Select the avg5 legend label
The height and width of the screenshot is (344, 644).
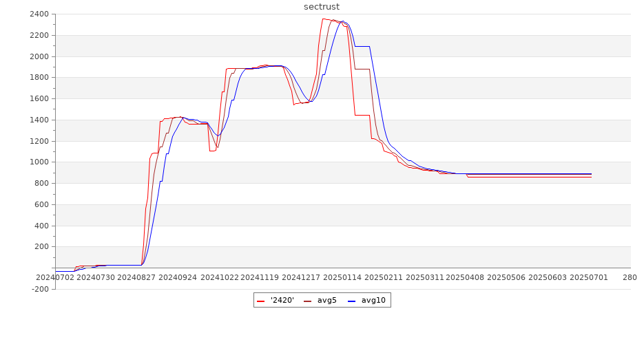(x=327, y=300)
